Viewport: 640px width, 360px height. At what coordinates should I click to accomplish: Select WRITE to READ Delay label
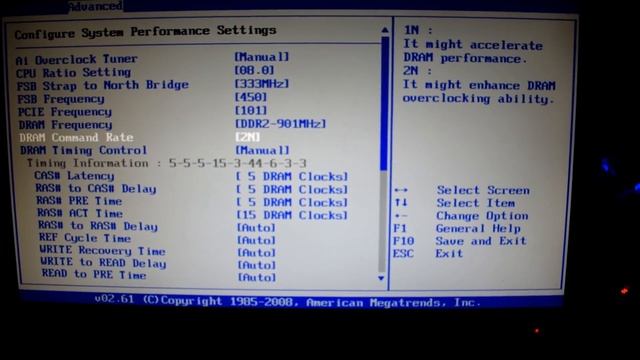pos(103,262)
